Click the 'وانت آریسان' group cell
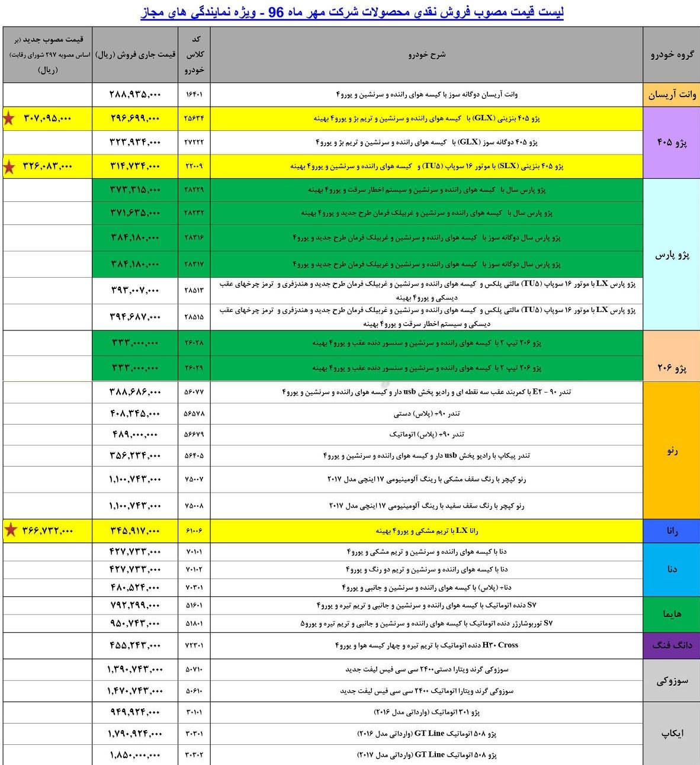The width and height of the screenshot is (700, 765). click(672, 95)
